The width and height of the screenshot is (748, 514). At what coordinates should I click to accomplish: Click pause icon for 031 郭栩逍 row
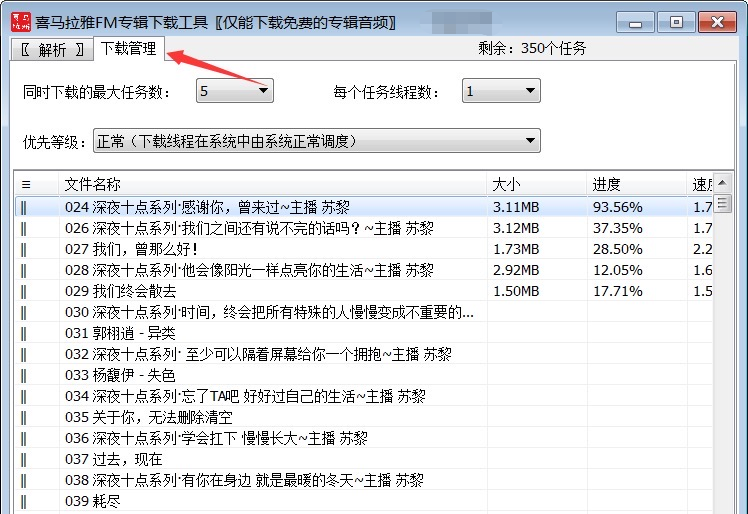(24, 334)
